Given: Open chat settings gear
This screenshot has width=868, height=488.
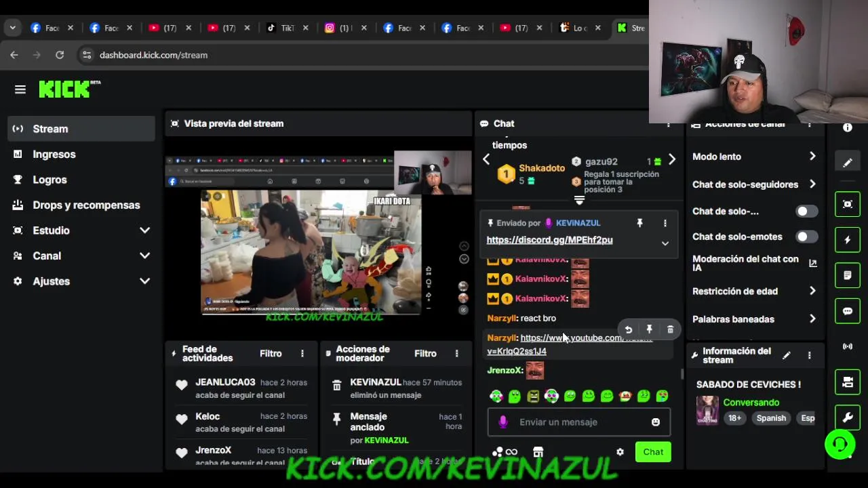Looking at the screenshot, I should pyautogui.click(x=620, y=452).
